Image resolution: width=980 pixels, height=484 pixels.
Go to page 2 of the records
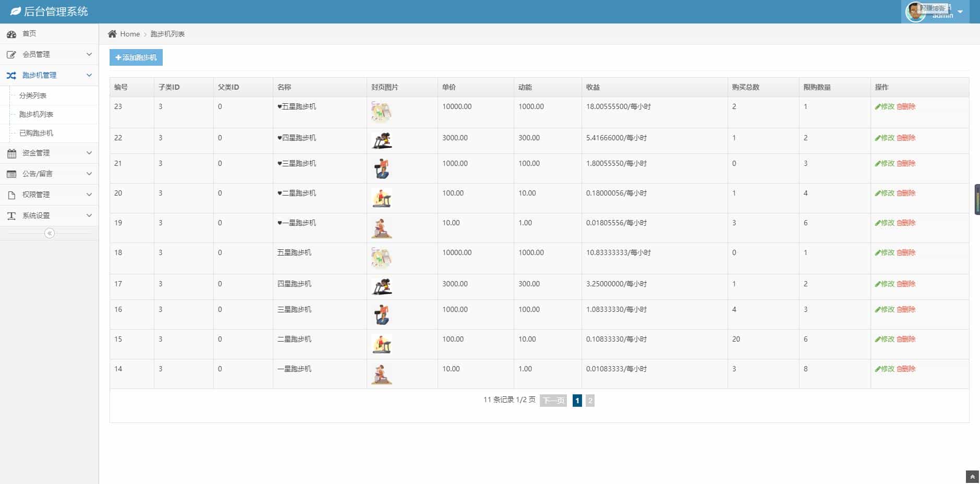click(590, 400)
